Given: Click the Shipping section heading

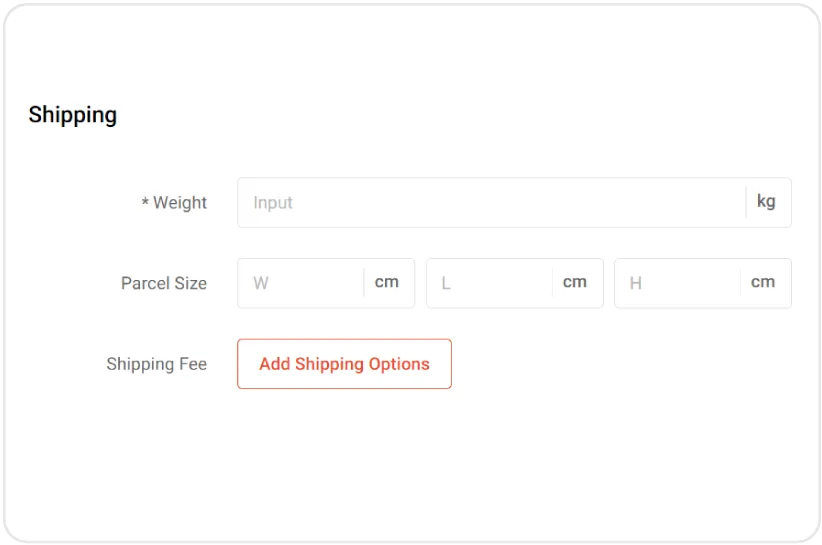Looking at the screenshot, I should 72,115.
